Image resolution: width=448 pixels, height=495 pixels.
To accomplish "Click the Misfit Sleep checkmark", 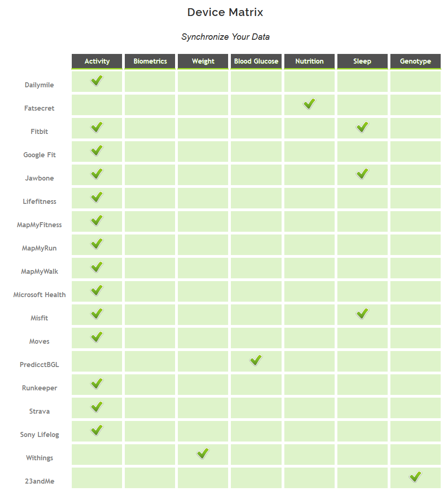I will click(x=363, y=314).
